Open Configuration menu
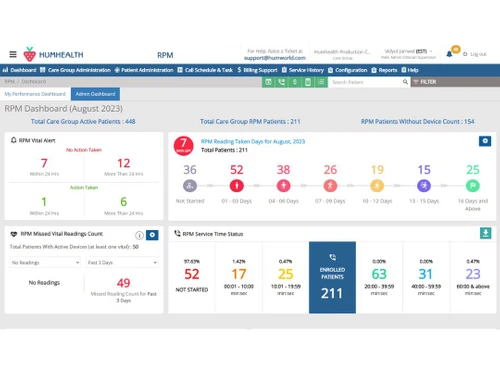The width and height of the screenshot is (500, 375). (347, 70)
